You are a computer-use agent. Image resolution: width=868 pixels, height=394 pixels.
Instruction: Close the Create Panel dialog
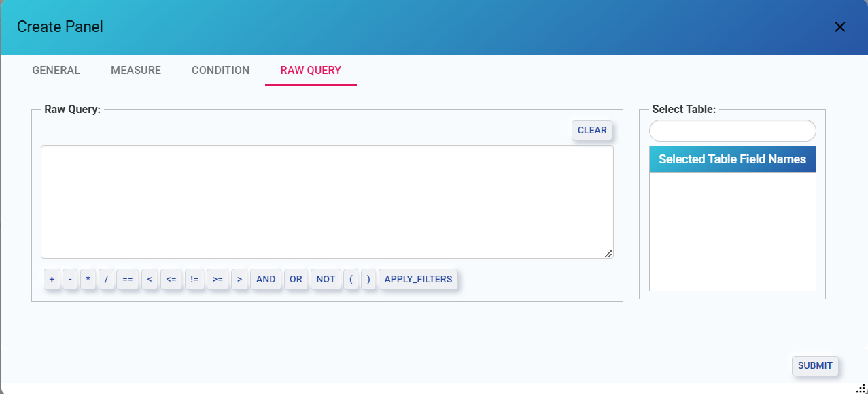click(x=840, y=27)
